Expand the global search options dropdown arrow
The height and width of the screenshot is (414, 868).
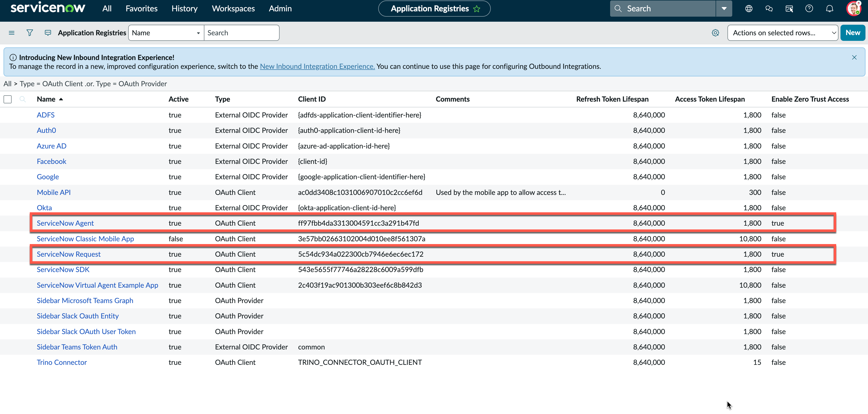[x=724, y=8]
